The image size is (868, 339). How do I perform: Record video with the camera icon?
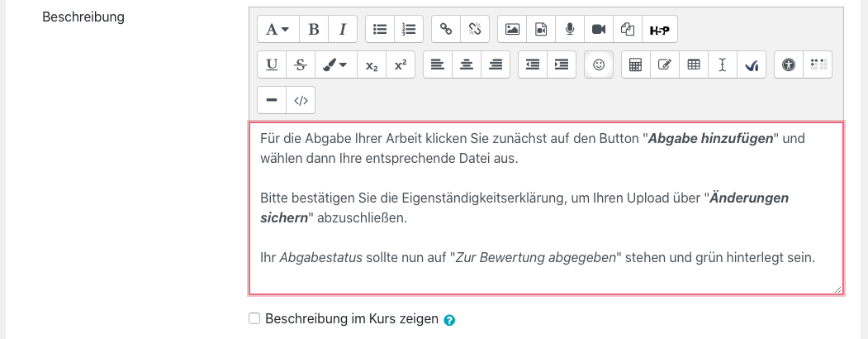pyautogui.click(x=599, y=30)
